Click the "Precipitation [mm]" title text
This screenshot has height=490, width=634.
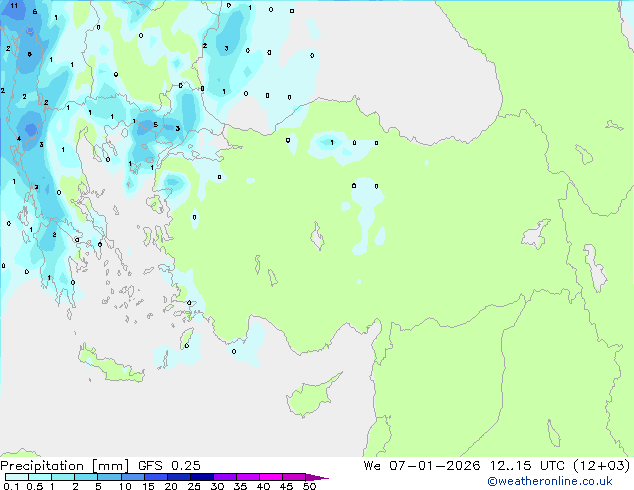(x=64, y=466)
